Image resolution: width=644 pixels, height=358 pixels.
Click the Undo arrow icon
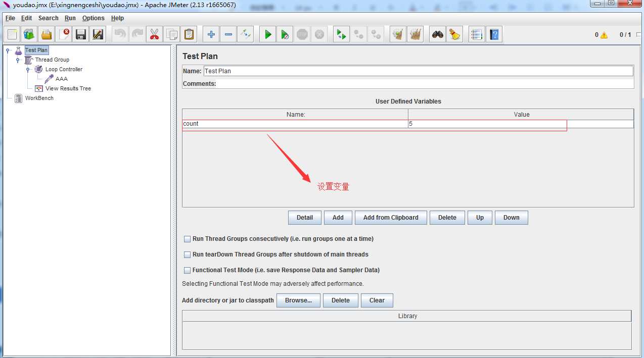(x=120, y=34)
